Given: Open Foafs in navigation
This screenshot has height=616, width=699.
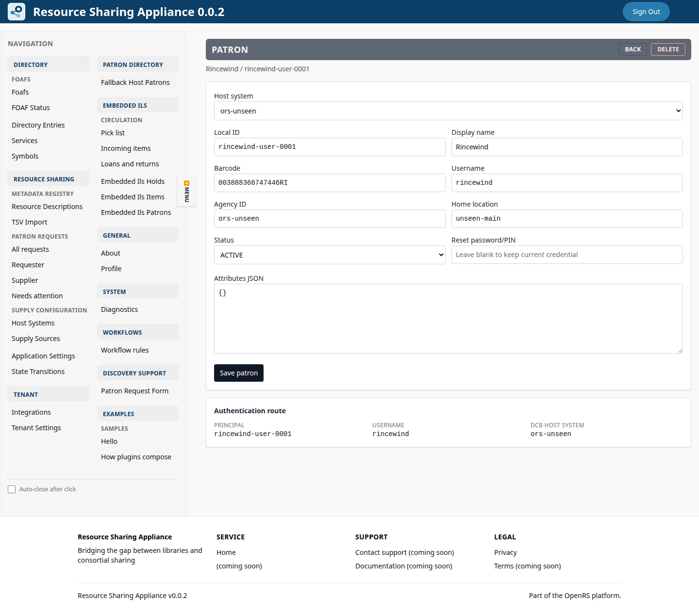Looking at the screenshot, I should click(20, 92).
